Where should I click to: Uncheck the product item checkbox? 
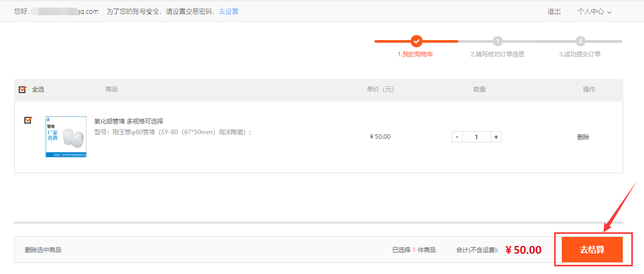tap(28, 120)
